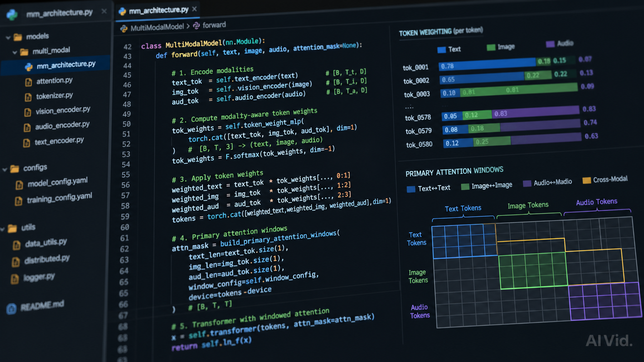This screenshot has width=644, height=362.
Task: Click the Python icon in the active editor tab
Action: pos(122,12)
